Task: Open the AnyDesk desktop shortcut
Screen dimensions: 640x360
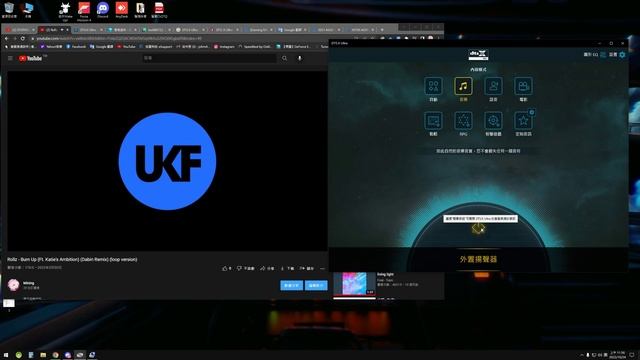Action: pyautogui.click(x=122, y=10)
